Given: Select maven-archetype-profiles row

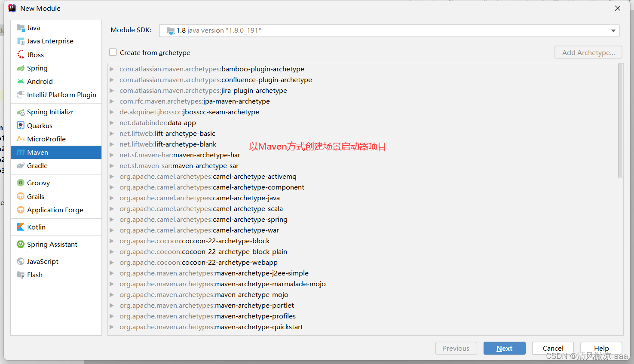Looking at the screenshot, I should [x=363, y=316].
